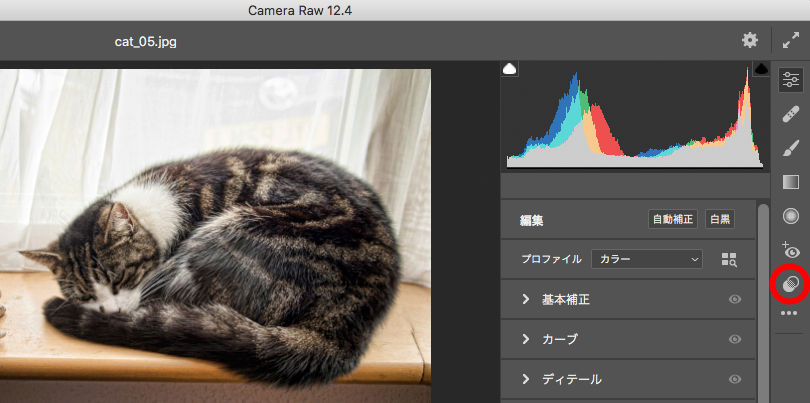The height and width of the screenshot is (403, 810).
Task: Select the Adjustment Brush tool
Action: [x=790, y=148]
